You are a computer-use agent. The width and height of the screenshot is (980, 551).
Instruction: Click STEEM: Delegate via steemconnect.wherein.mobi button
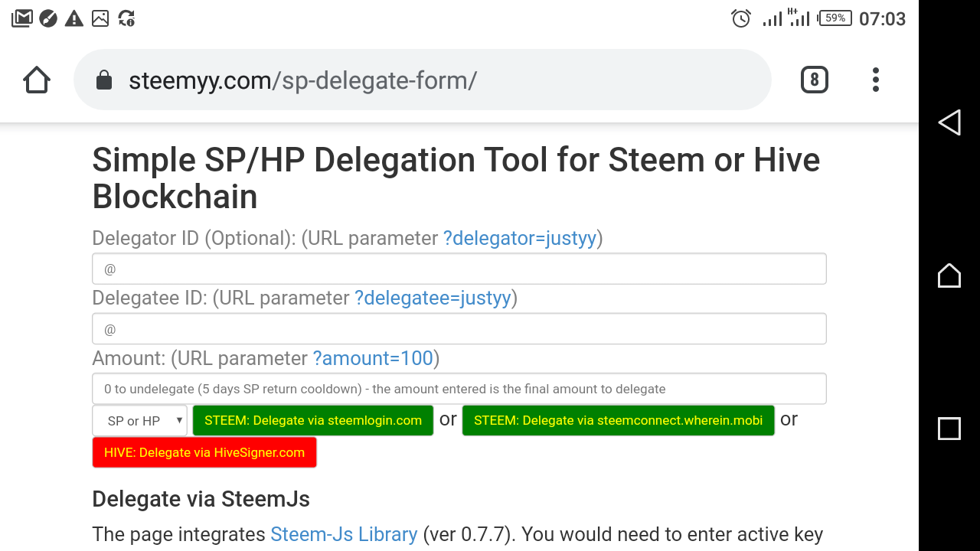pyautogui.click(x=619, y=420)
